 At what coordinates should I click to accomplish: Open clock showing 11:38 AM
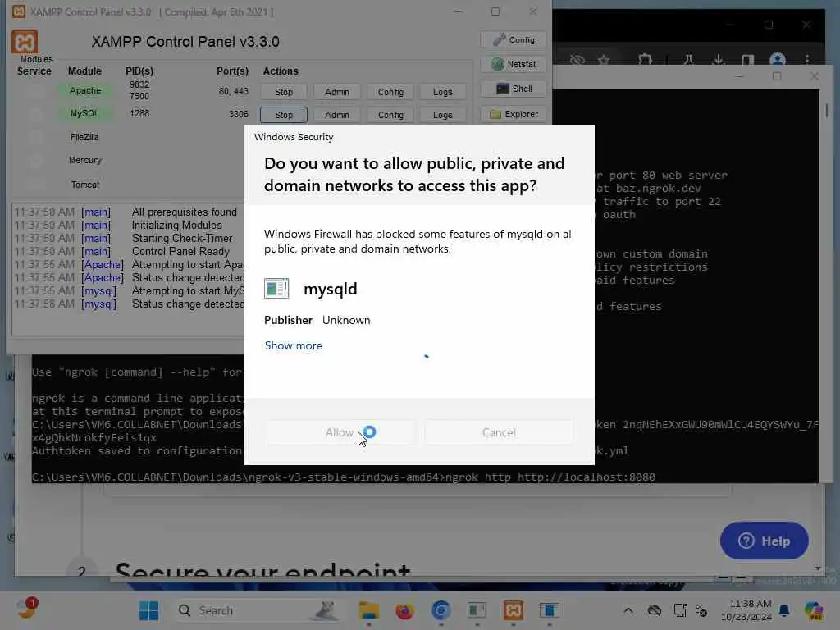746,610
